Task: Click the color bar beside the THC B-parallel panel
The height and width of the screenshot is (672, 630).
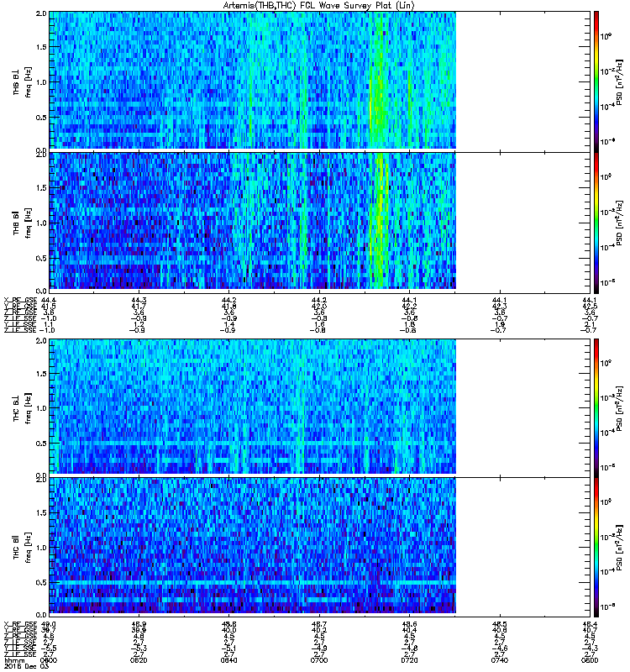Action: (x=596, y=548)
